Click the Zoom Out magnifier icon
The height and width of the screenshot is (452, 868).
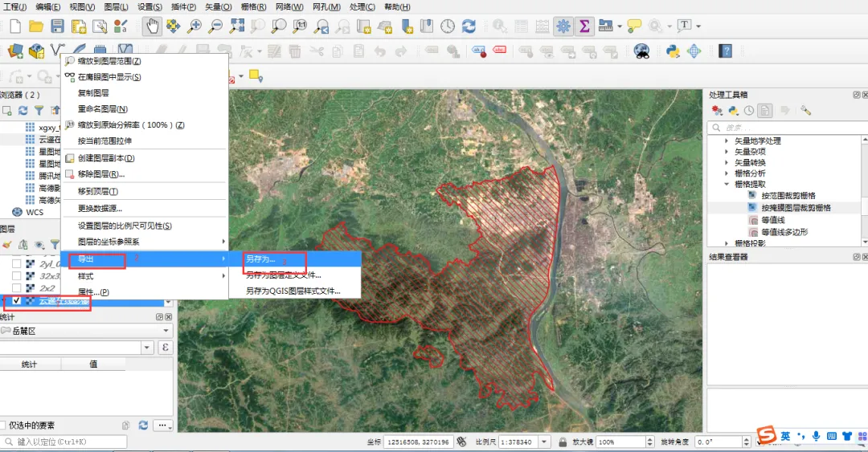(215, 26)
